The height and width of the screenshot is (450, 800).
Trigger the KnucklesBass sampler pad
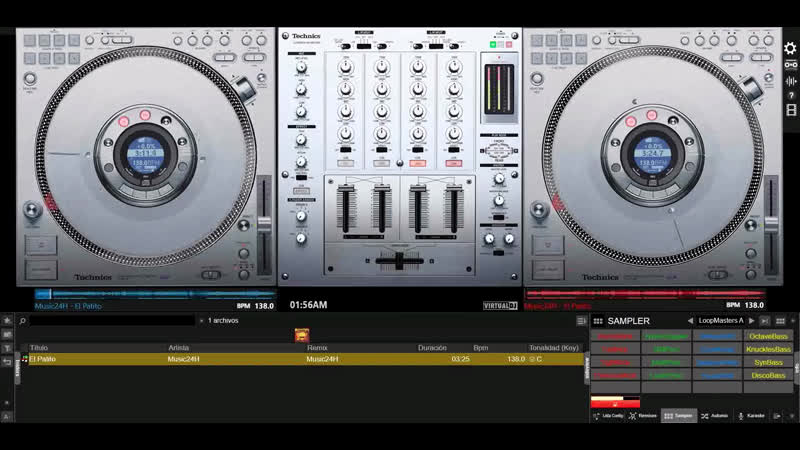(768, 349)
